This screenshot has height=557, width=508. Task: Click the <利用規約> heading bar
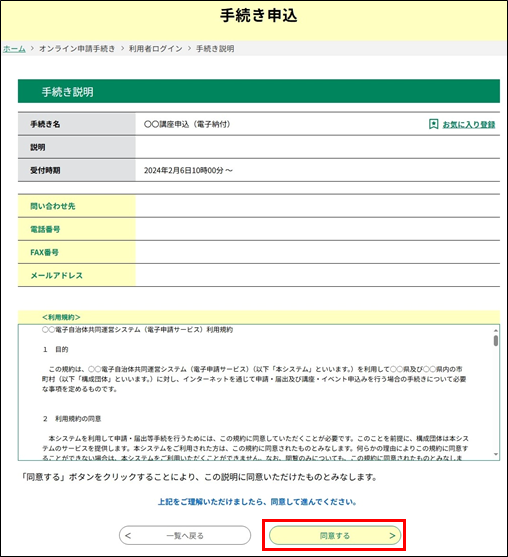click(x=259, y=317)
